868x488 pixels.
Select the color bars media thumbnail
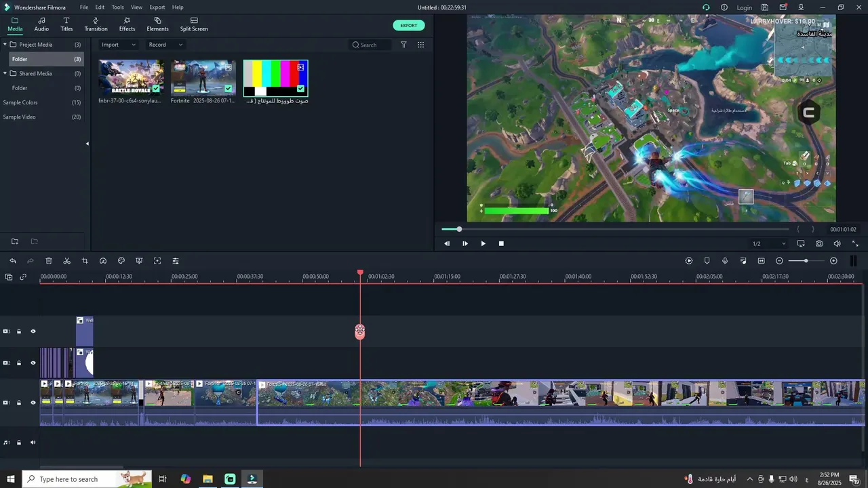[275, 78]
